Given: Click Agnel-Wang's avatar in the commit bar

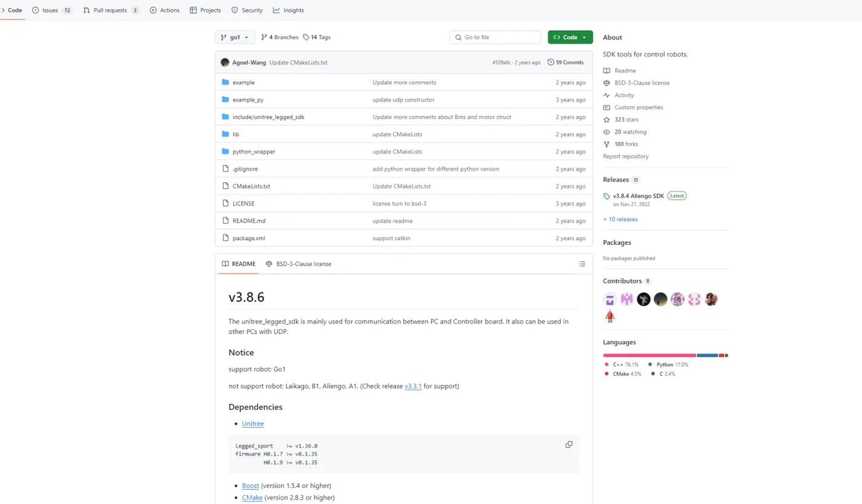Looking at the screenshot, I should [x=225, y=62].
